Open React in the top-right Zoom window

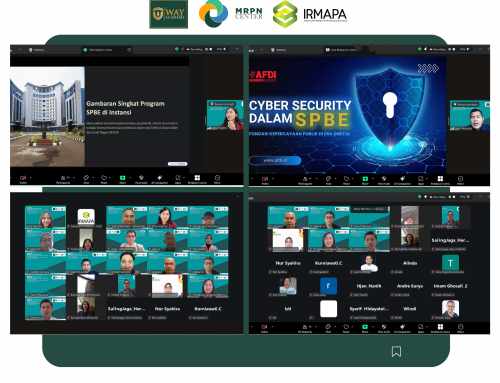[x=346, y=180]
